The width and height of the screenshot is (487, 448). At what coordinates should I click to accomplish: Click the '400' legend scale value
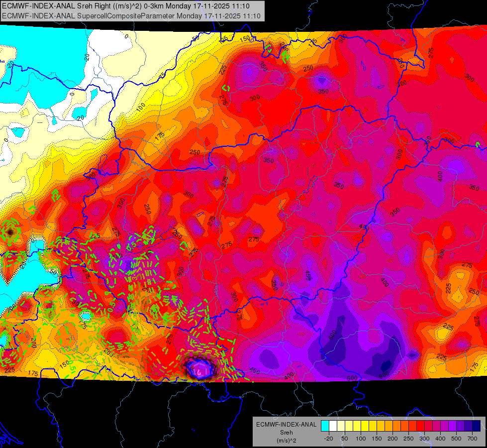pyautogui.click(x=440, y=439)
